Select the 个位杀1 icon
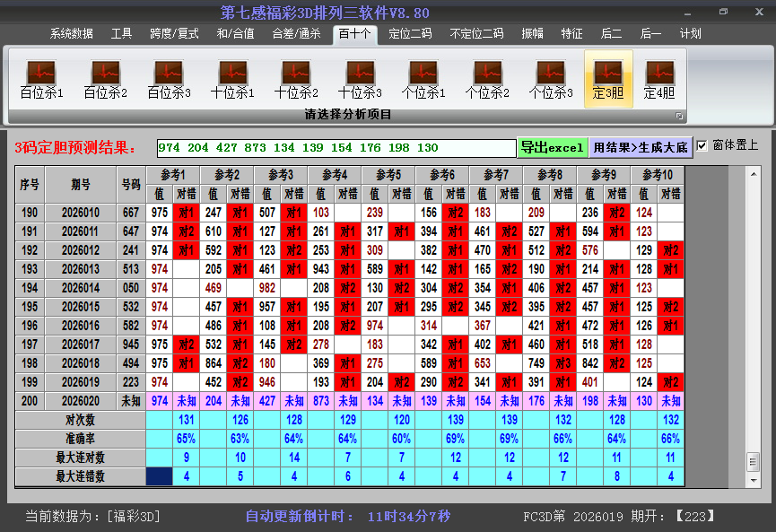This screenshot has width=776, height=532. tap(423, 79)
